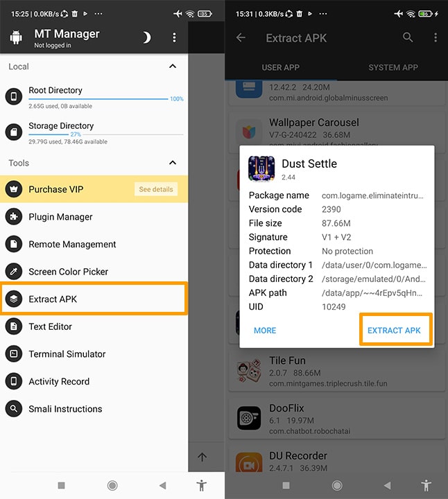The width and height of the screenshot is (448, 499).
Task: Tap left phone home circle button
Action: tap(112, 485)
